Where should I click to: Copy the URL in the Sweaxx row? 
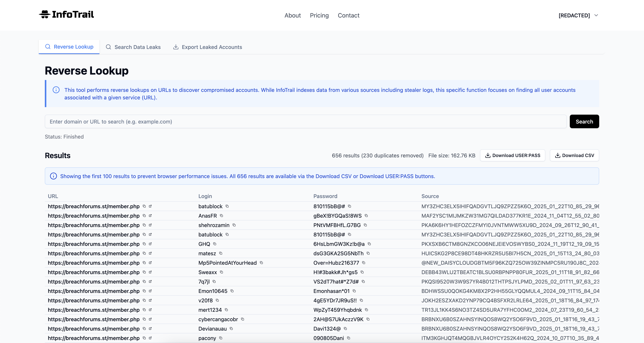point(144,272)
